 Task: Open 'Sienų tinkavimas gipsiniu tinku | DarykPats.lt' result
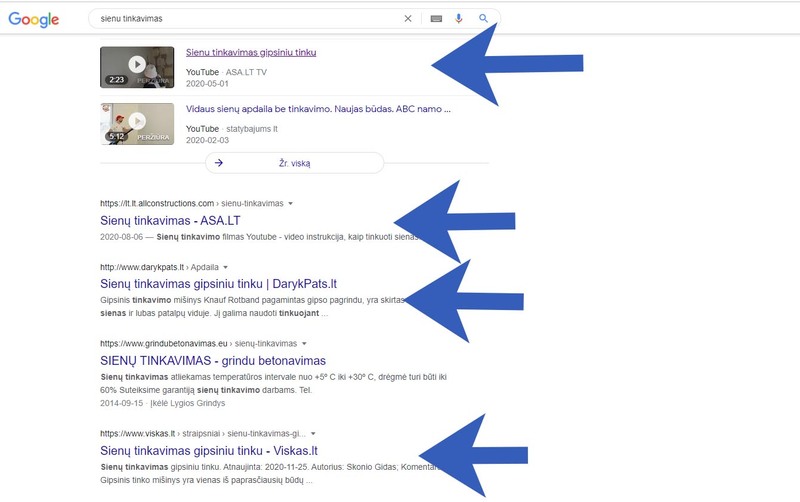[x=218, y=284]
